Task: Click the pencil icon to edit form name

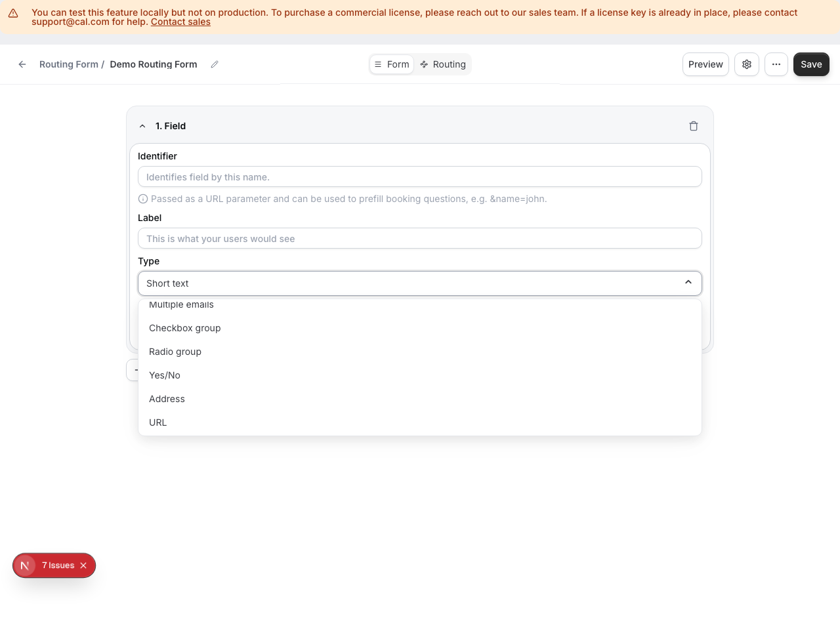Action: pos(215,64)
